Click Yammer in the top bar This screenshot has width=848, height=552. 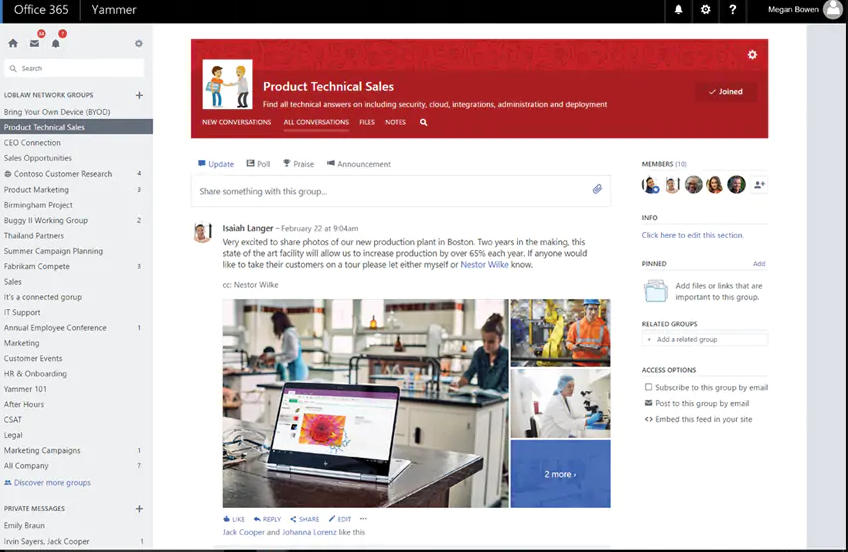(x=114, y=10)
